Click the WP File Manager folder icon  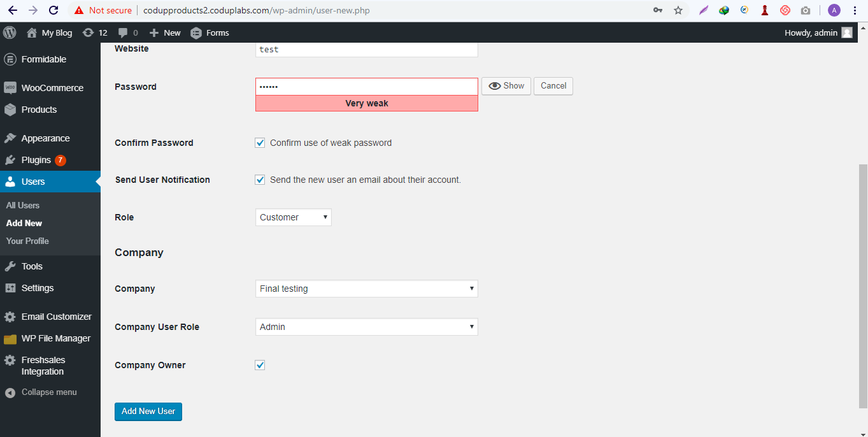pyautogui.click(x=10, y=338)
